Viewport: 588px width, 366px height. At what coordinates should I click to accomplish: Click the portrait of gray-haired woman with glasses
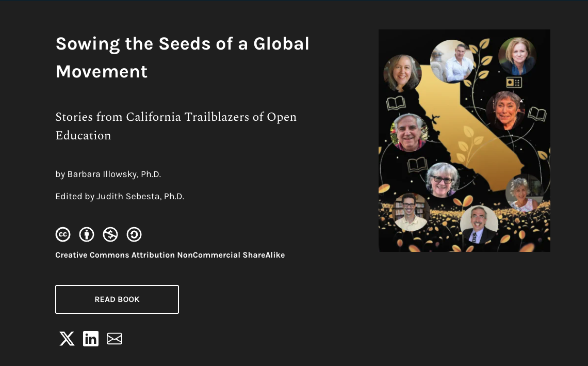click(442, 180)
